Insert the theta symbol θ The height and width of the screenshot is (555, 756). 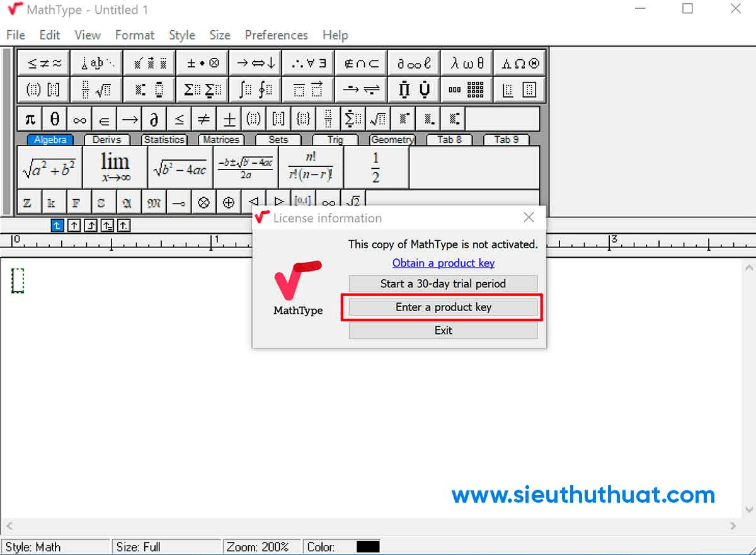point(55,119)
